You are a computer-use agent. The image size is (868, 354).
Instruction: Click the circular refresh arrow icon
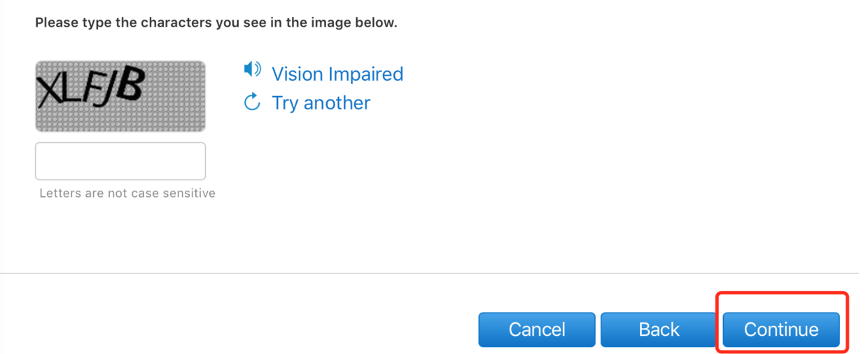252,102
